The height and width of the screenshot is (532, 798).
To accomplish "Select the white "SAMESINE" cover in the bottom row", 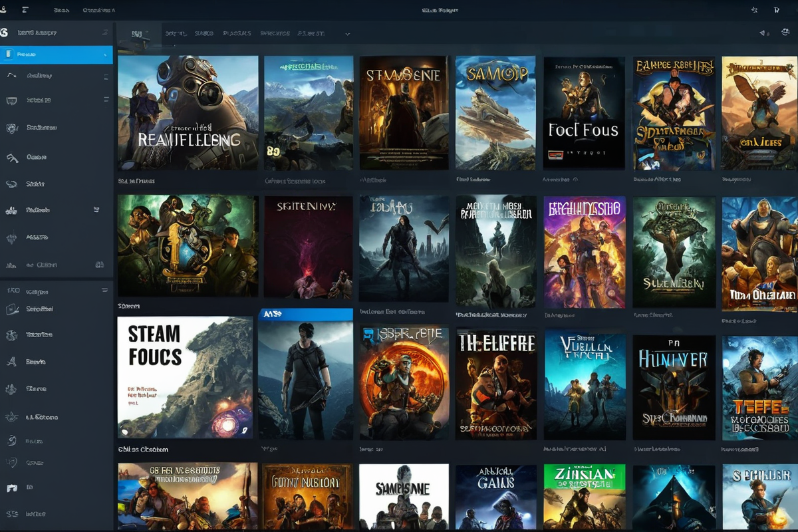I will pyautogui.click(x=404, y=497).
